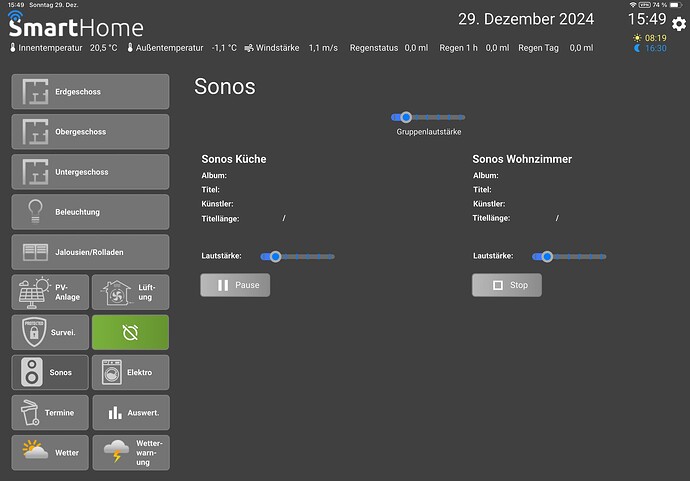Select the Sonos tile in sidebar
The width and height of the screenshot is (690, 481).
(50, 372)
